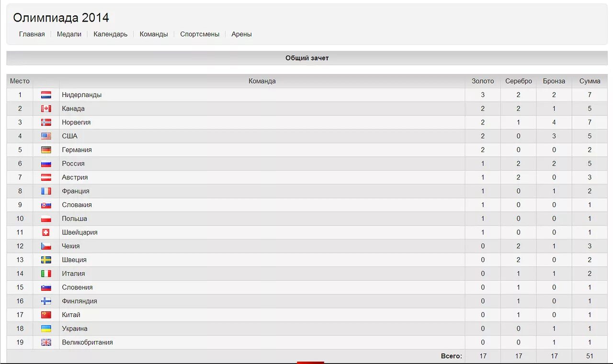The image size is (613, 364).
Task: Click the Italy flag icon
Action: tap(46, 274)
